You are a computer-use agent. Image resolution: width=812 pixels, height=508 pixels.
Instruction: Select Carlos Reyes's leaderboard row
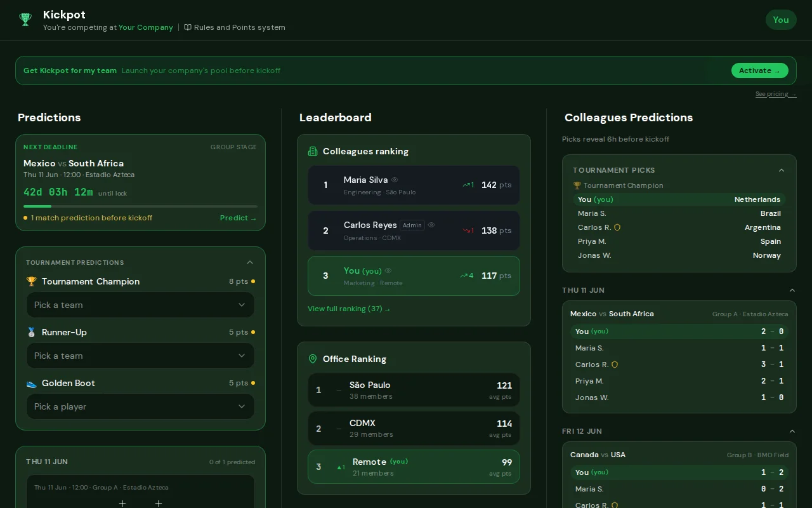[x=414, y=231]
